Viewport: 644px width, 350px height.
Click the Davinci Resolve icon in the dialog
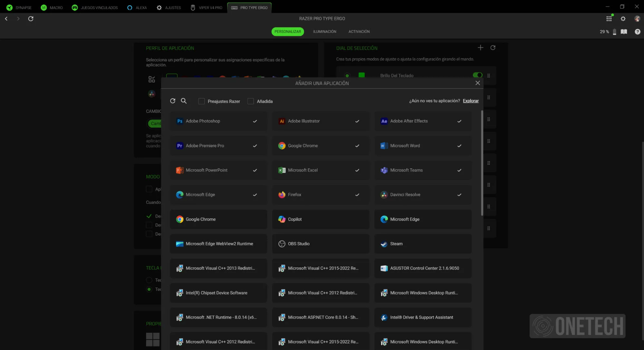coord(384,195)
